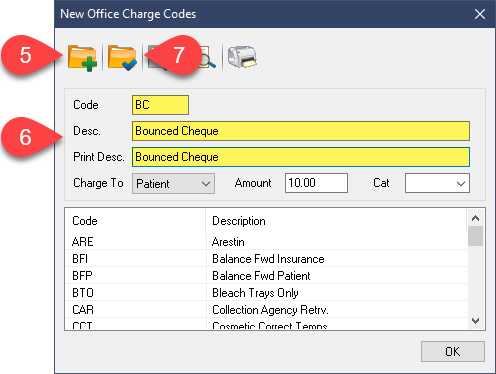Select the Bleach Trays Only description

(x=337, y=293)
